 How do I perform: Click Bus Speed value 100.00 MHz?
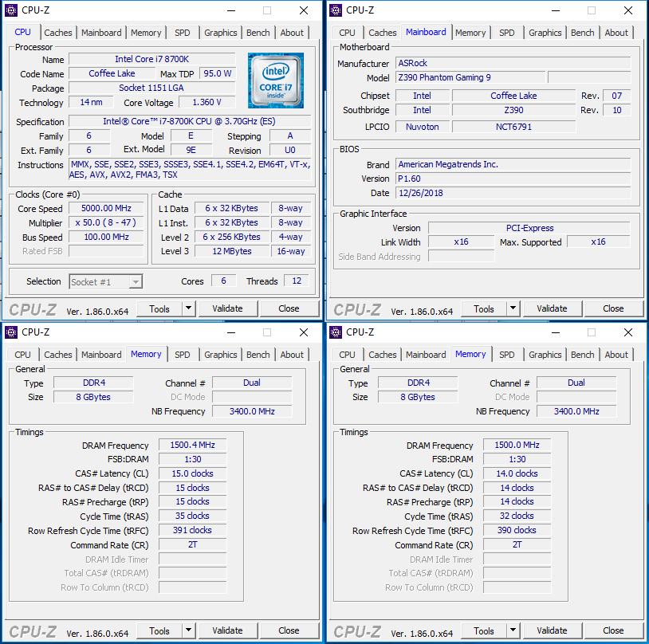(106, 237)
